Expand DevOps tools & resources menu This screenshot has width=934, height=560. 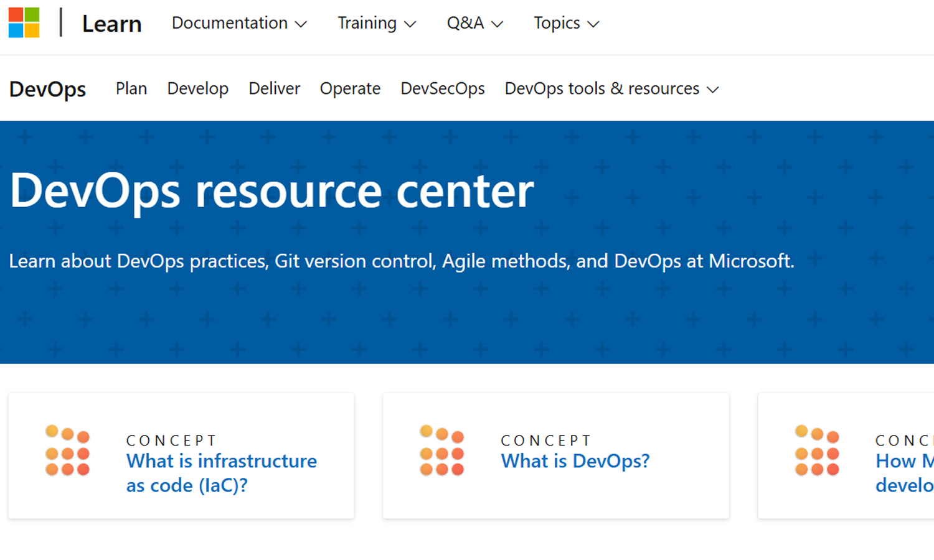tap(611, 88)
